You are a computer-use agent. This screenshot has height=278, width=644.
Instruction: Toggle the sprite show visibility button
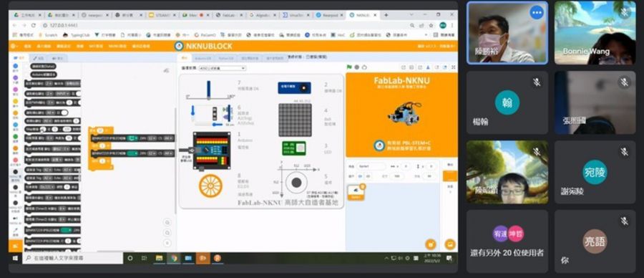(x=359, y=176)
